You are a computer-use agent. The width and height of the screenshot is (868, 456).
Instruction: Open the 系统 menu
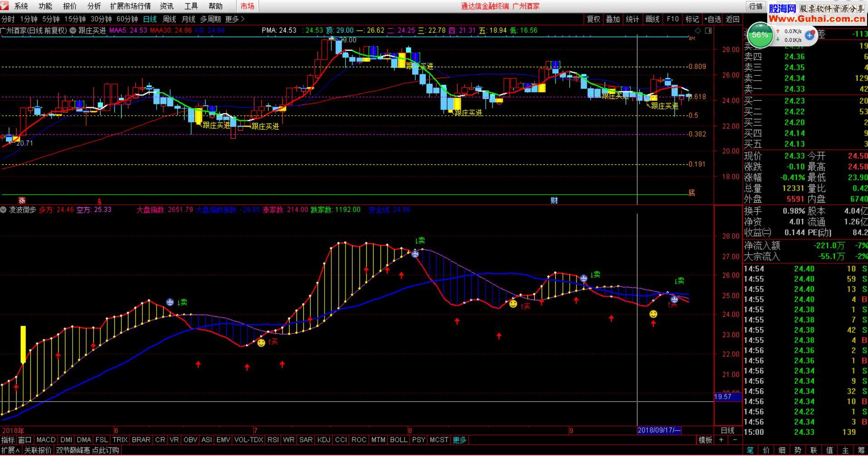[x=21, y=6]
